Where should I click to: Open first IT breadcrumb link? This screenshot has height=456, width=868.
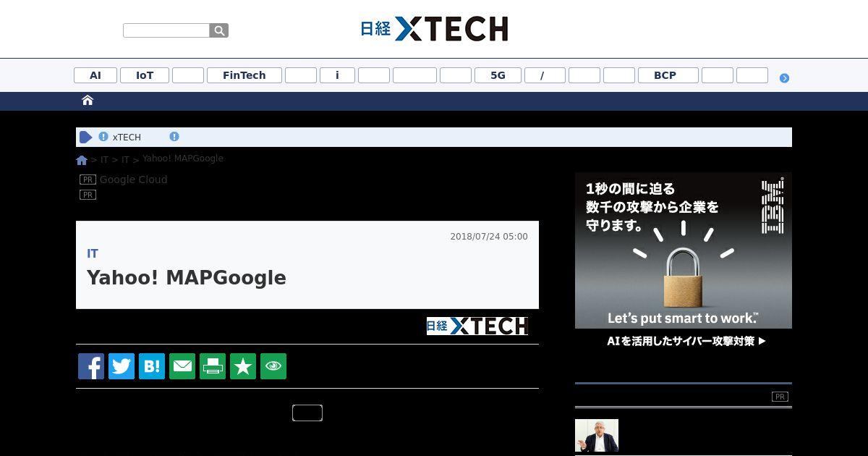point(104,160)
